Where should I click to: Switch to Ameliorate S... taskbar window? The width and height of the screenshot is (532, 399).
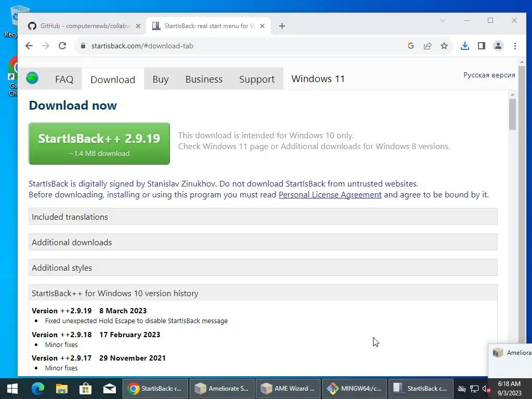coord(221,389)
